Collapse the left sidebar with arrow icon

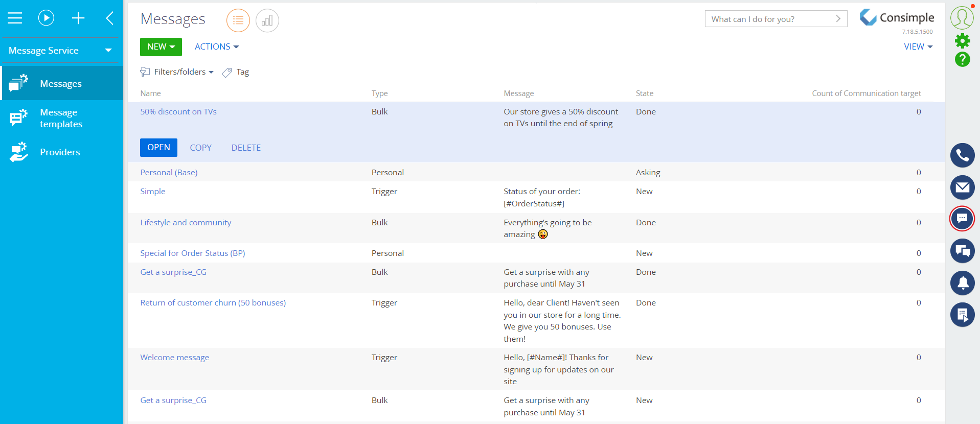(109, 18)
